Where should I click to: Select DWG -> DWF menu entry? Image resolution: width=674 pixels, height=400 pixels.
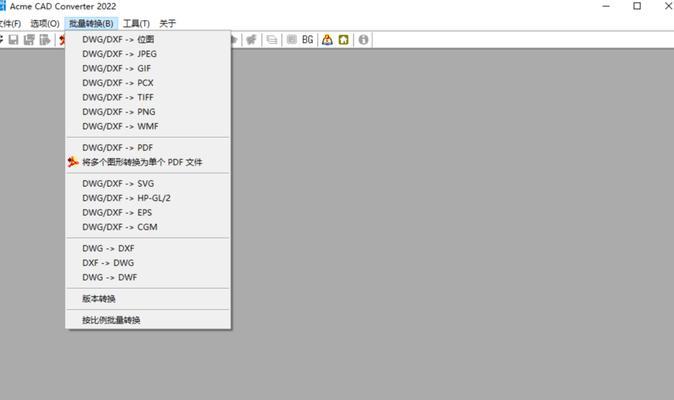click(148, 278)
